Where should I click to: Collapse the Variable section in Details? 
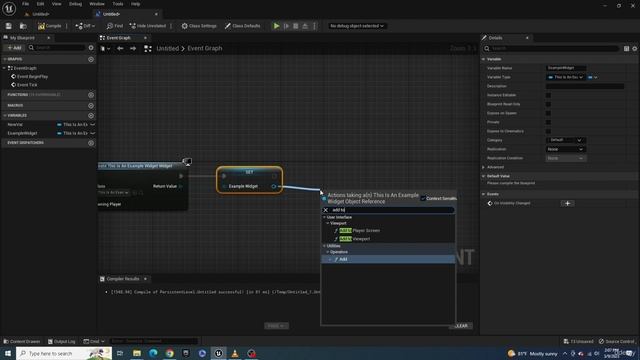click(484, 59)
